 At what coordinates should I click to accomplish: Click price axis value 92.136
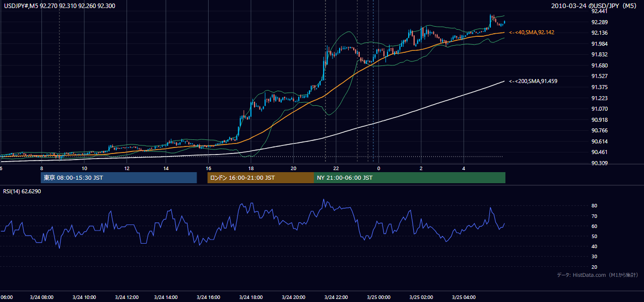coord(600,33)
